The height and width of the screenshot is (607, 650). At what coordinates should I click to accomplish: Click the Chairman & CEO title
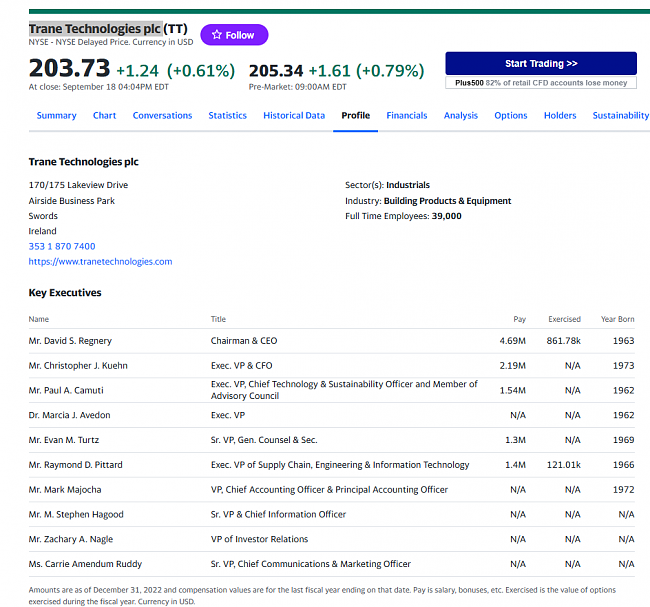(244, 341)
